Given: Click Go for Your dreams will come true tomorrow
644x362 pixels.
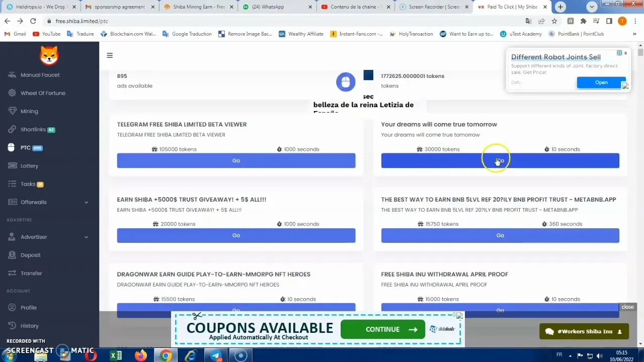Looking at the screenshot, I should pos(500,160).
